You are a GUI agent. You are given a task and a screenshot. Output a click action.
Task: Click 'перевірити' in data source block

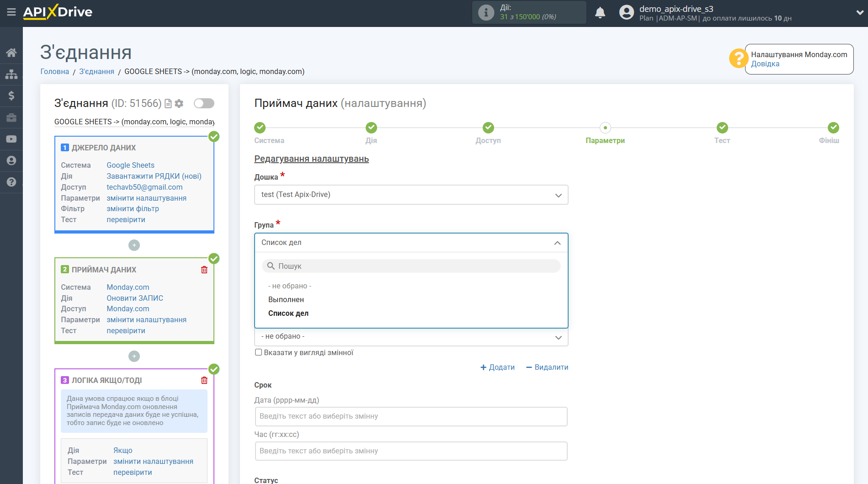[126, 220]
